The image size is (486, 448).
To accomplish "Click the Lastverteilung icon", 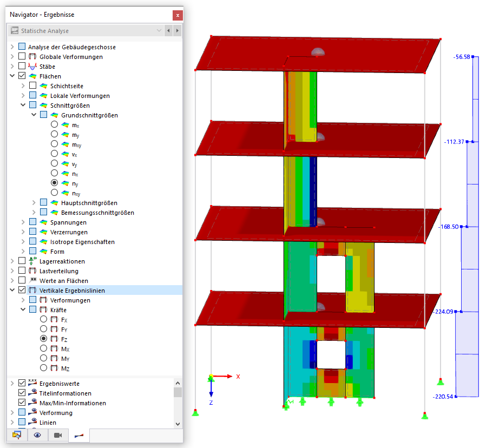I will tap(32, 271).
